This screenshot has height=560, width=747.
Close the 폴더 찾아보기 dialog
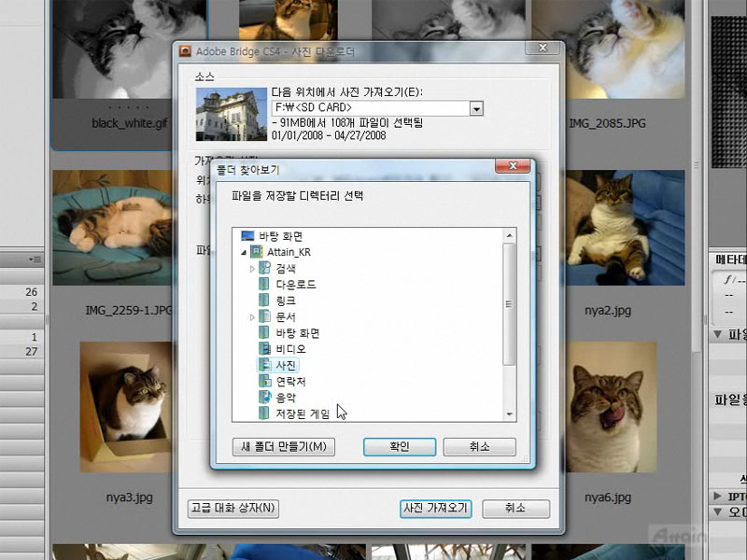pos(513,166)
